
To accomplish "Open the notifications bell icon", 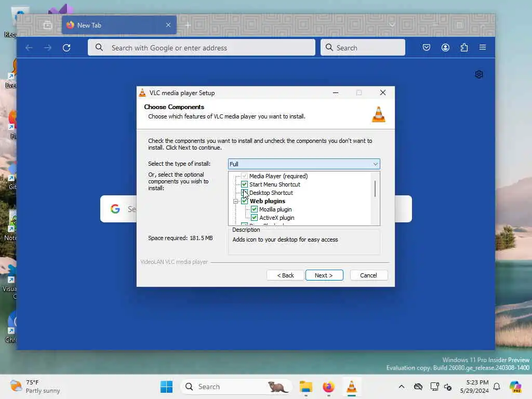I will point(497,387).
